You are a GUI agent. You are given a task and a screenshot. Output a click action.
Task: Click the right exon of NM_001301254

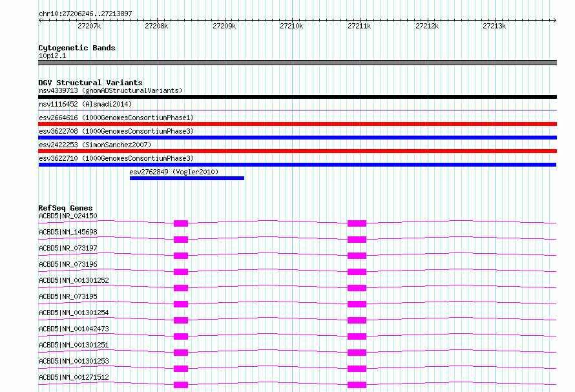(x=357, y=320)
